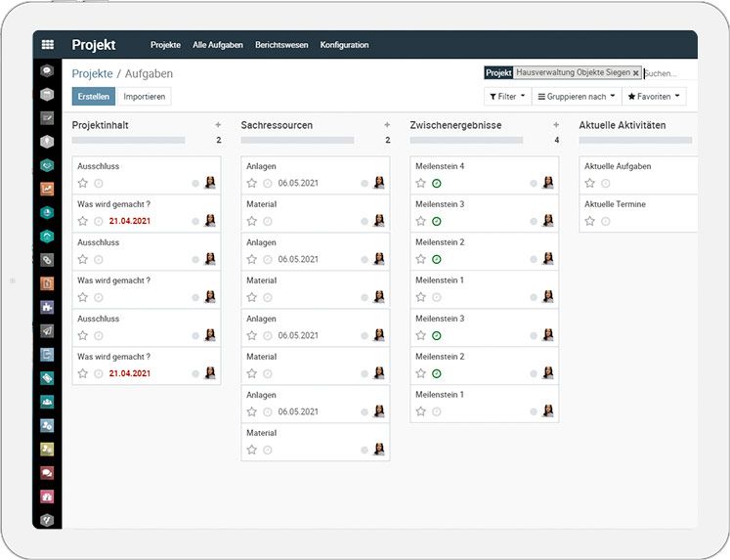The width and height of the screenshot is (730, 560).
Task: Open the pink gauge icon in sidebar
Action: click(47, 496)
